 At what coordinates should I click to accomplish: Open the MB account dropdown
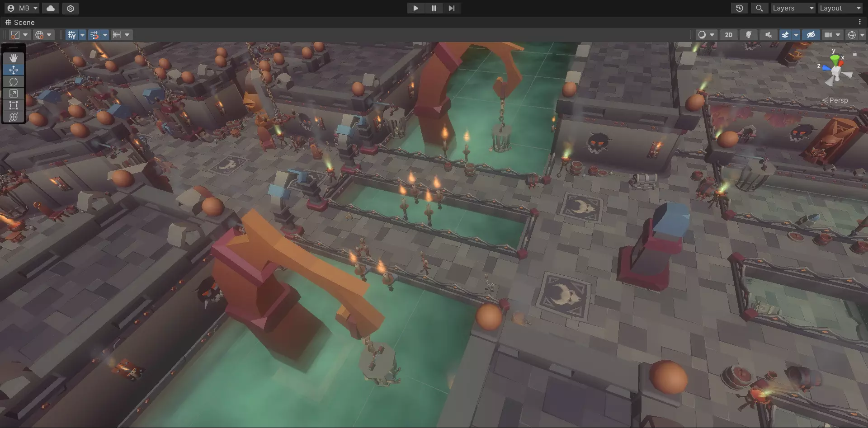point(22,8)
